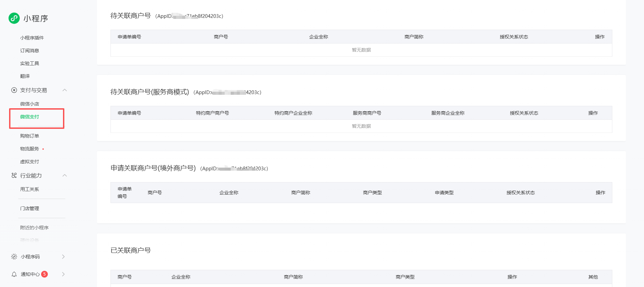Open 微信小店 in the sidebar
The width and height of the screenshot is (644, 287).
(30, 104)
